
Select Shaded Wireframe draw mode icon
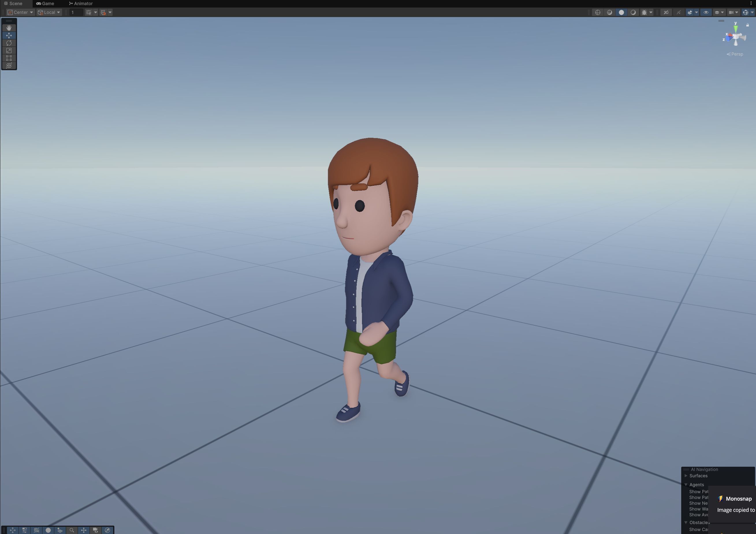pos(610,12)
